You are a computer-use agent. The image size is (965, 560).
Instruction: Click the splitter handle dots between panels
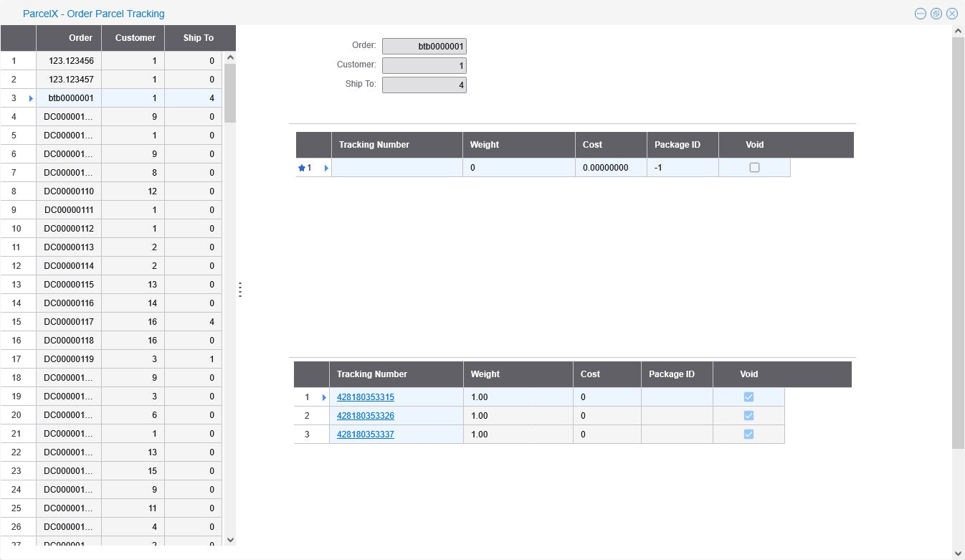[239, 290]
